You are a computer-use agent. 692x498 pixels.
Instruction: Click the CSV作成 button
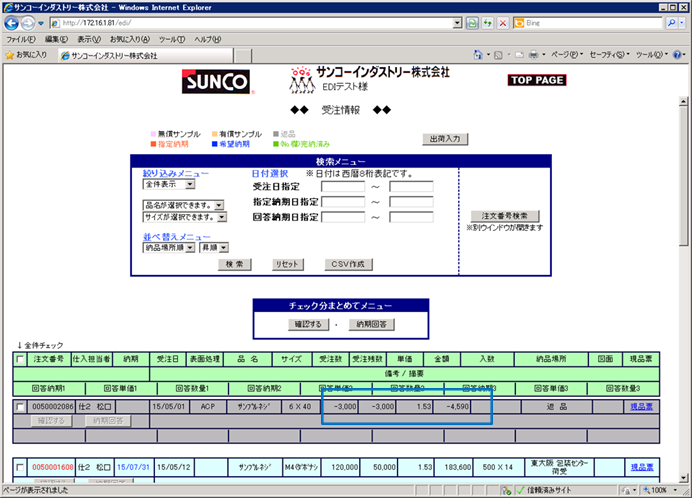click(349, 264)
